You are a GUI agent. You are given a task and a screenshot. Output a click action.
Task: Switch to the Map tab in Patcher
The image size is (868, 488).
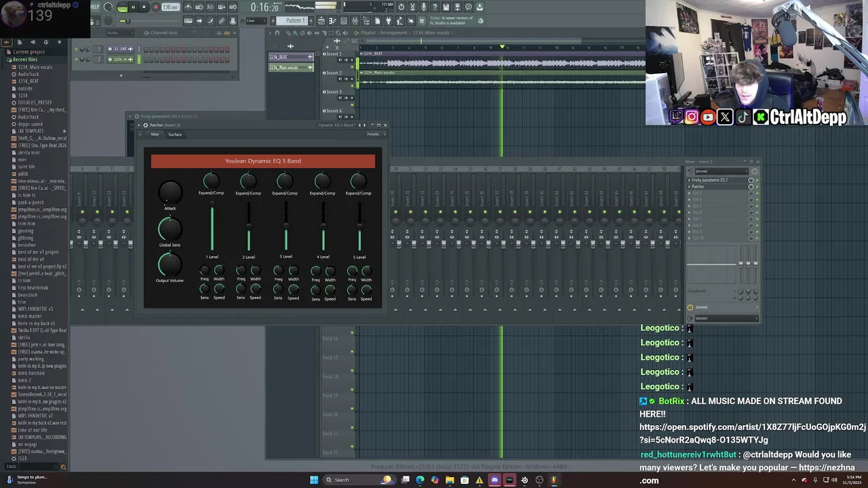point(155,134)
